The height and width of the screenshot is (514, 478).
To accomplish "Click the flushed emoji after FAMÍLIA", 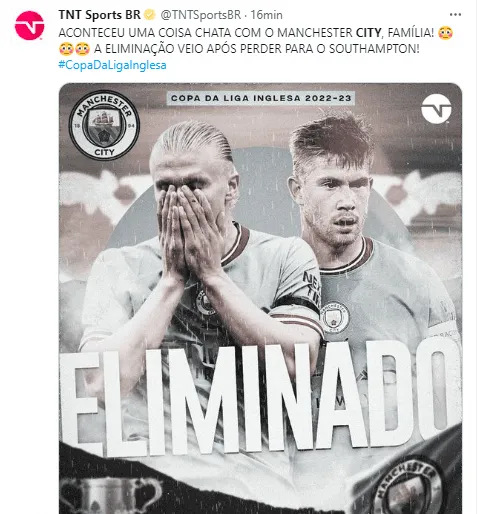I will click(446, 33).
